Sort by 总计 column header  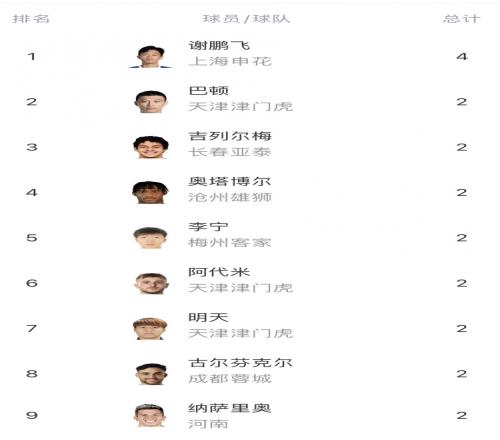click(462, 19)
